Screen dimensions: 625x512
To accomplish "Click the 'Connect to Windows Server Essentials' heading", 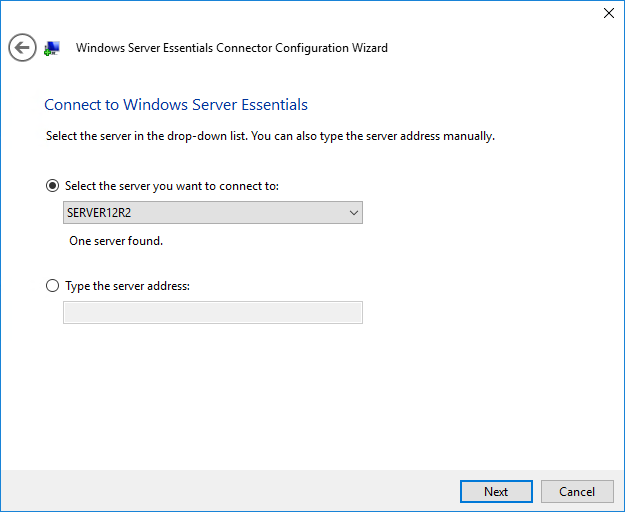I will 176,105.
